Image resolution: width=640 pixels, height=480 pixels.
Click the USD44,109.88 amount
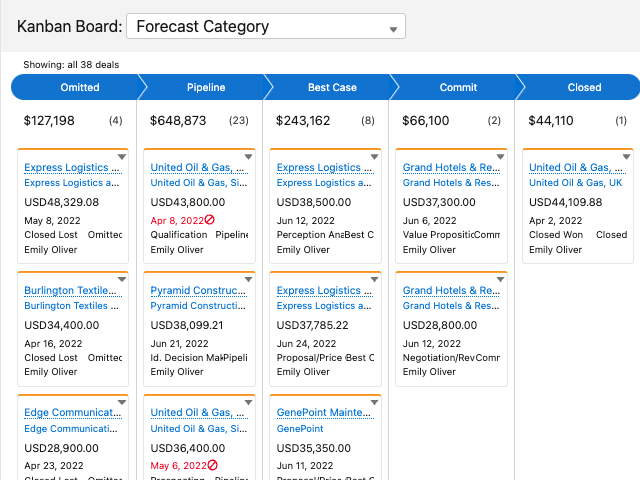tap(566, 202)
